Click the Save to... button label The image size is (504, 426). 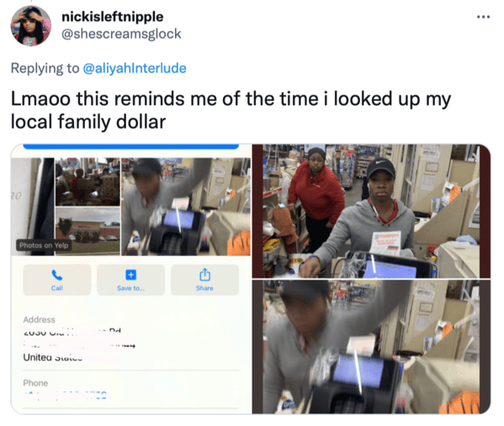click(130, 288)
